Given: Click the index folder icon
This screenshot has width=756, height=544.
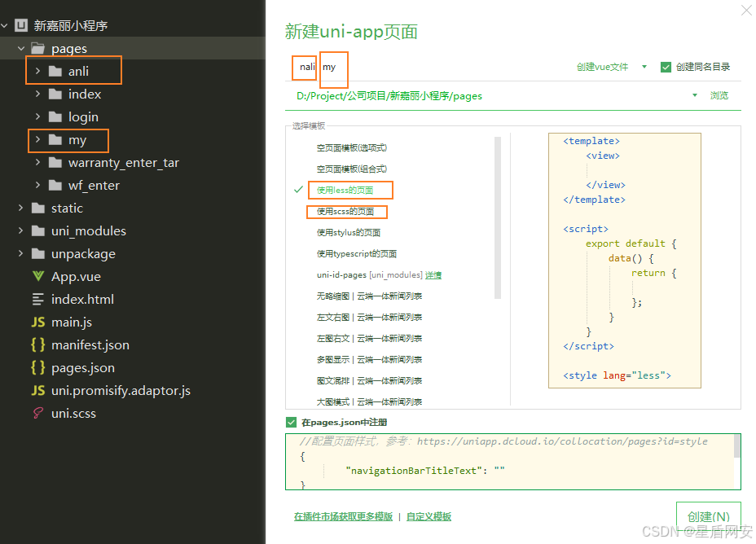Looking at the screenshot, I should coord(55,94).
